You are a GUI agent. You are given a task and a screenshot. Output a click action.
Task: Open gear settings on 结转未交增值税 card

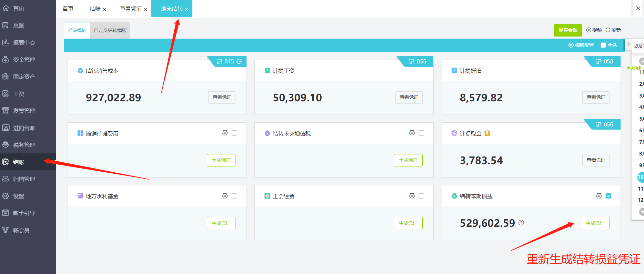tap(412, 133)
